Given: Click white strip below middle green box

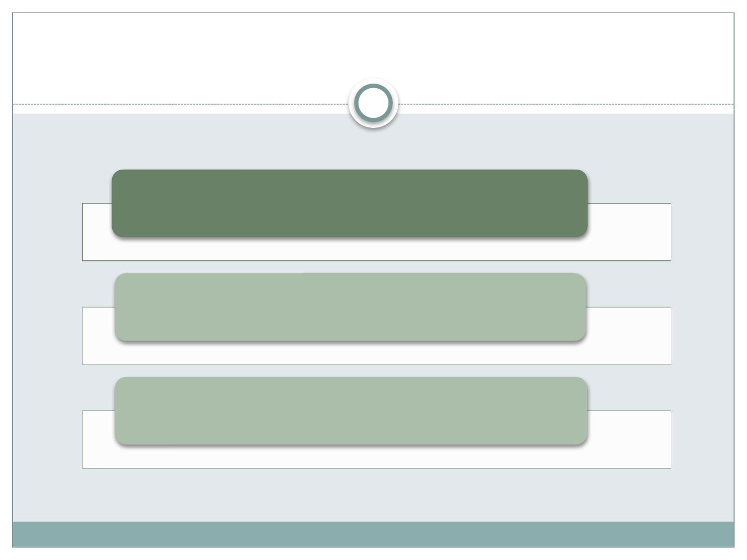Looking at the screenshot, I should point(376,353).
